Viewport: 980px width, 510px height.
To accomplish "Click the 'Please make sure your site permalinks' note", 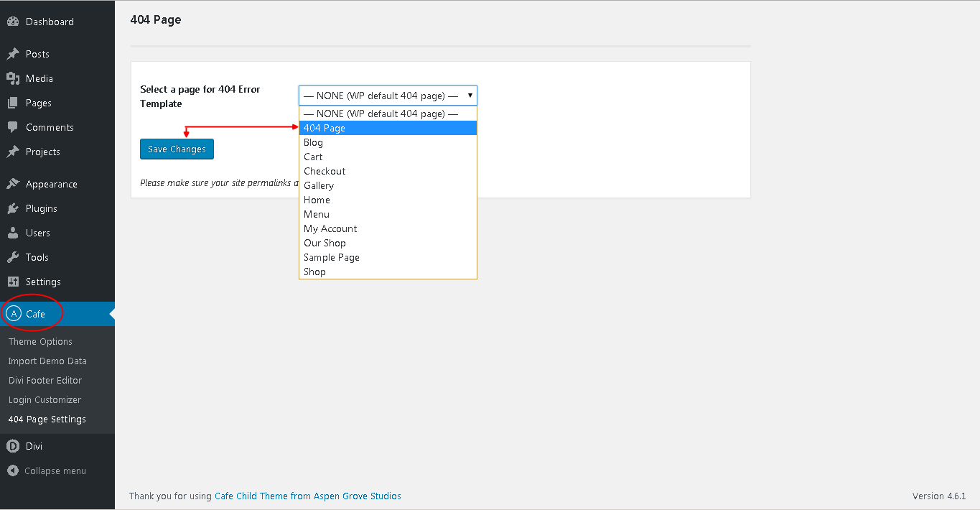I will pos(219,183).
